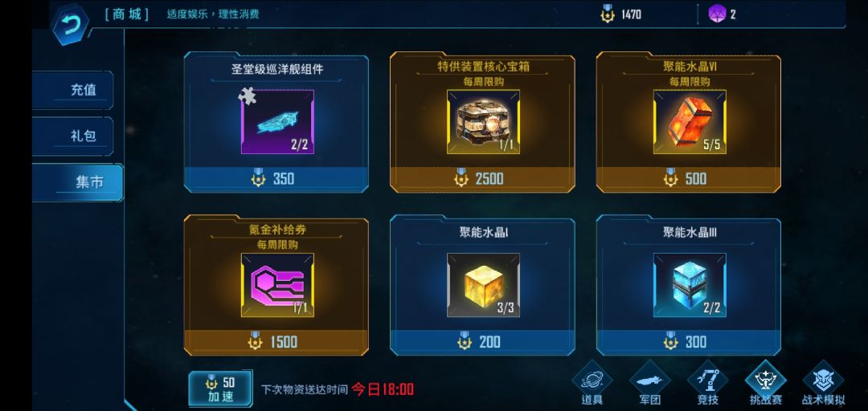The image size is (868, 411).
Task: Select the blue 聚能水晶III cube thumbnail
Action: pos(690,285)
